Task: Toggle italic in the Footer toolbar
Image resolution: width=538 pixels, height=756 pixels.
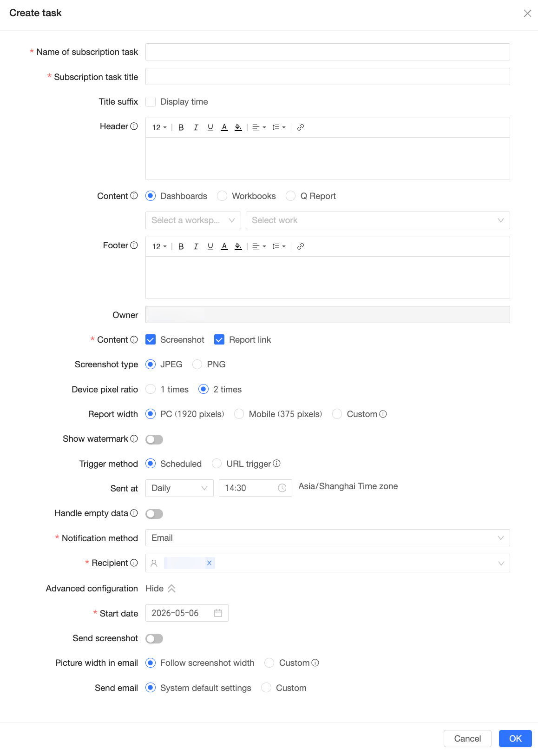Action: pos(196,246)
